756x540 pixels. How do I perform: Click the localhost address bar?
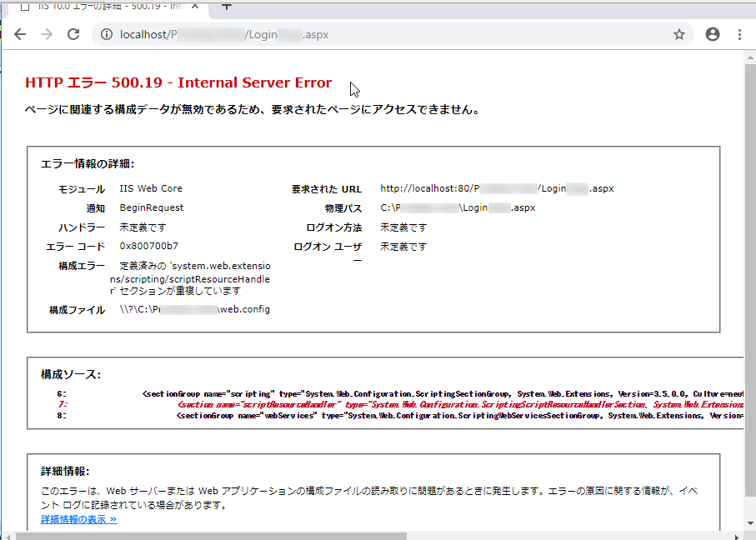coord(375,34)
